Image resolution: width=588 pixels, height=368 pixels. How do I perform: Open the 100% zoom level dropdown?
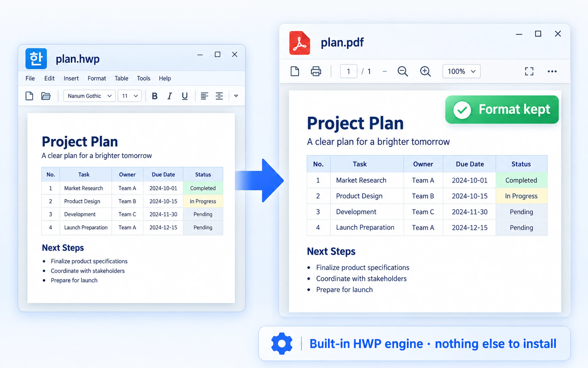click(x=461, y=71)
